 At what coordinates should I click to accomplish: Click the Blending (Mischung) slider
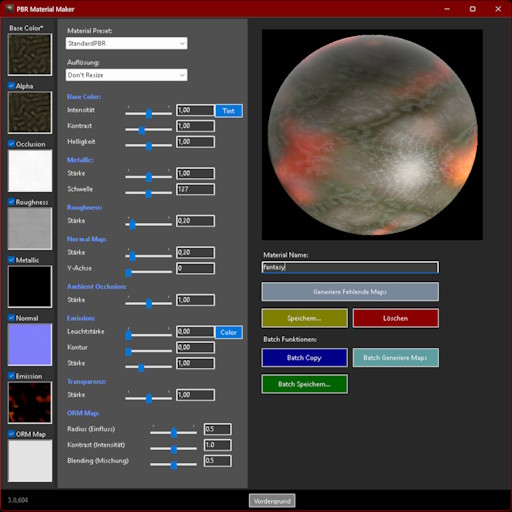pos(174,463)
